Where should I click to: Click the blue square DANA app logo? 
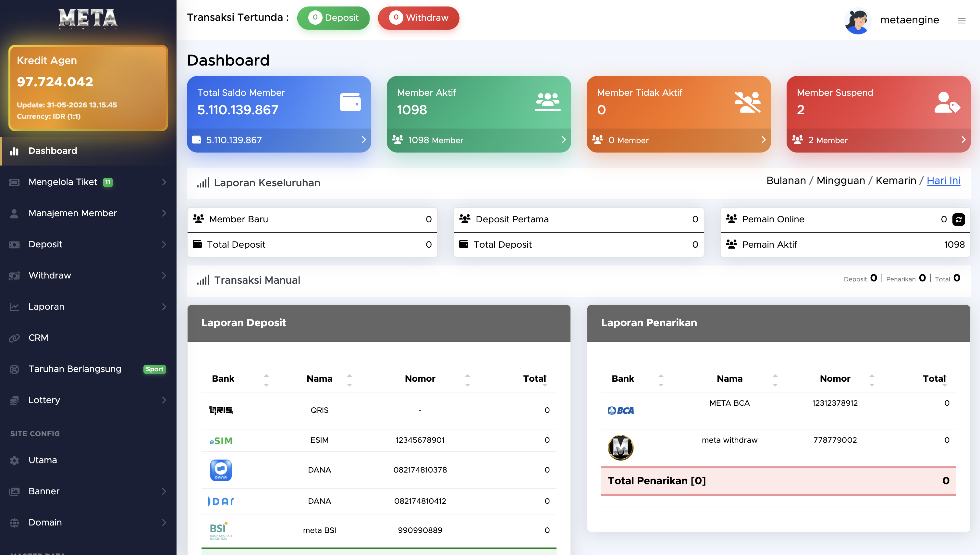221,470
